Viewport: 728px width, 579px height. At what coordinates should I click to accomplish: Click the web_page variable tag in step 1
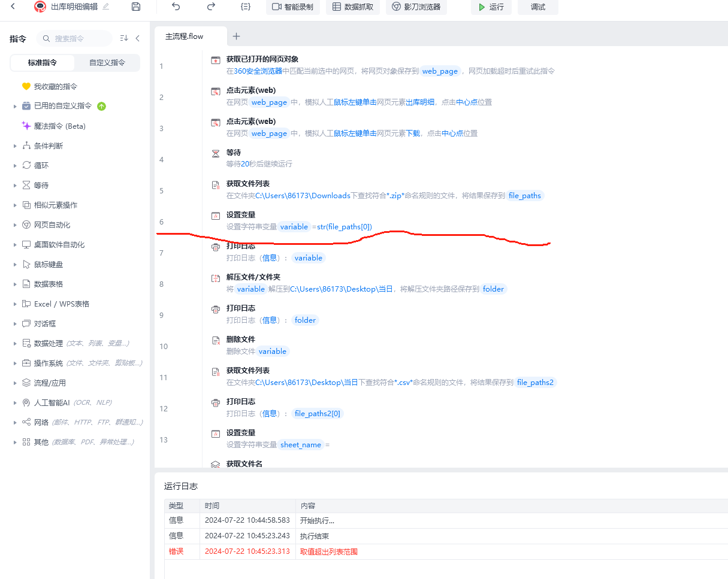440,71
